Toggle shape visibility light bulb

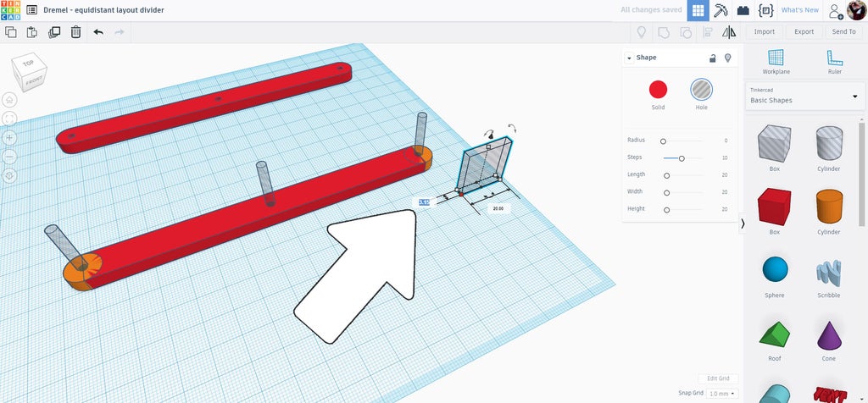(727, 58)
